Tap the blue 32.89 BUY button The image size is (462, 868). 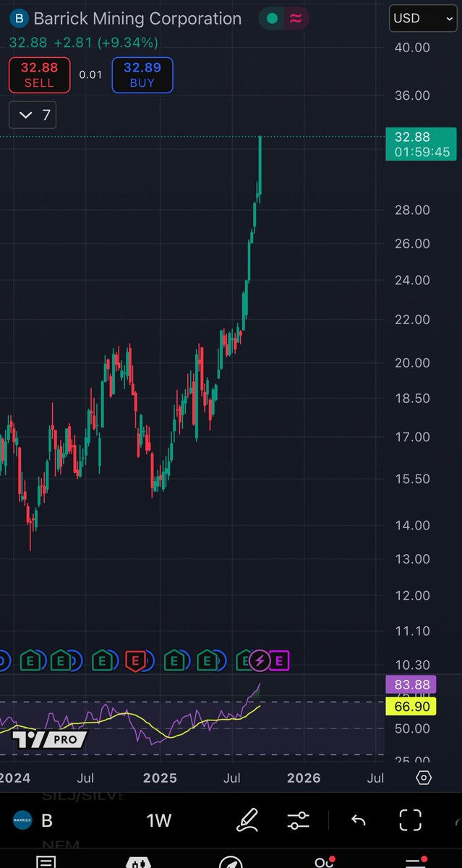pos(142,75)
